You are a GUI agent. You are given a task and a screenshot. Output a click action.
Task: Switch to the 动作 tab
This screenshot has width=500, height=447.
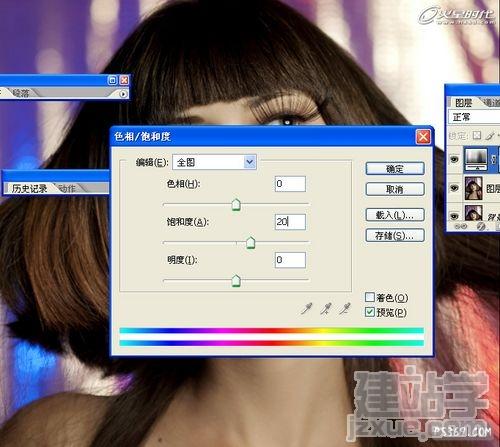67,189
